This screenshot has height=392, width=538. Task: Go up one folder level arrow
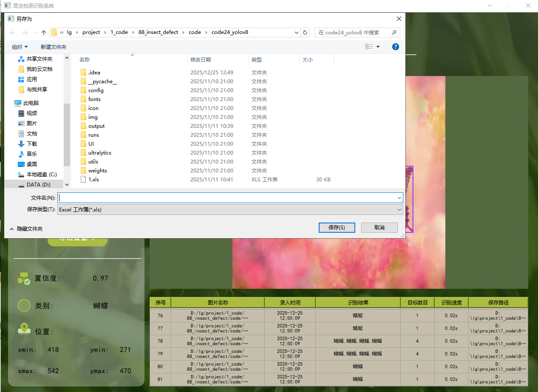pos(44,33)
